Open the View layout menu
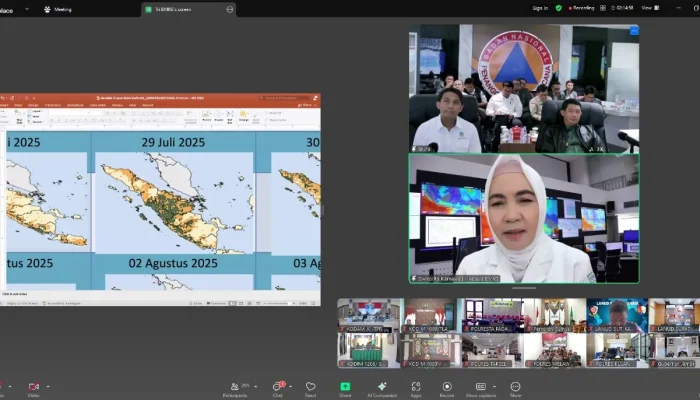700x400 pixels. [650, 8]
